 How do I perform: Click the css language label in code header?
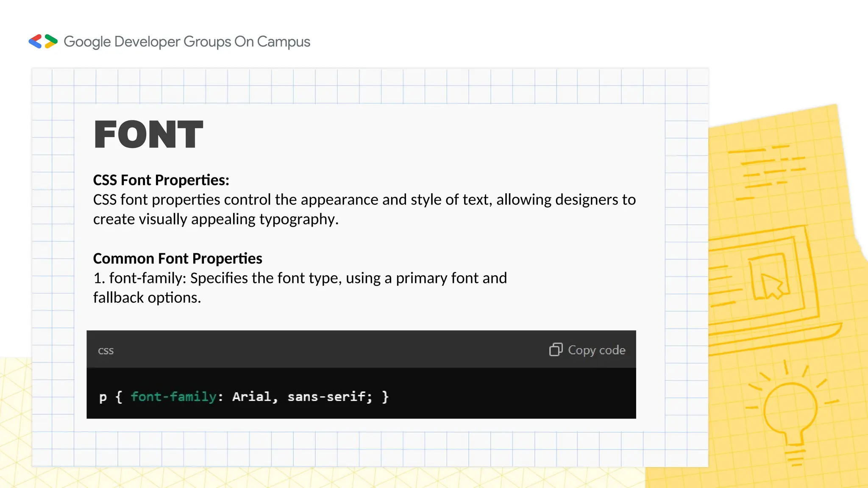[106, 351]
